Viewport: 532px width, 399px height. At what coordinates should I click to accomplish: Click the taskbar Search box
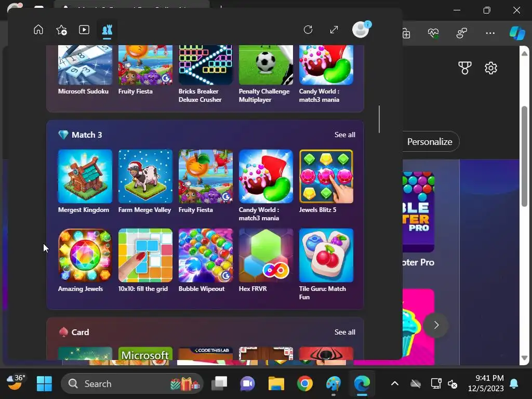[132, 384]
